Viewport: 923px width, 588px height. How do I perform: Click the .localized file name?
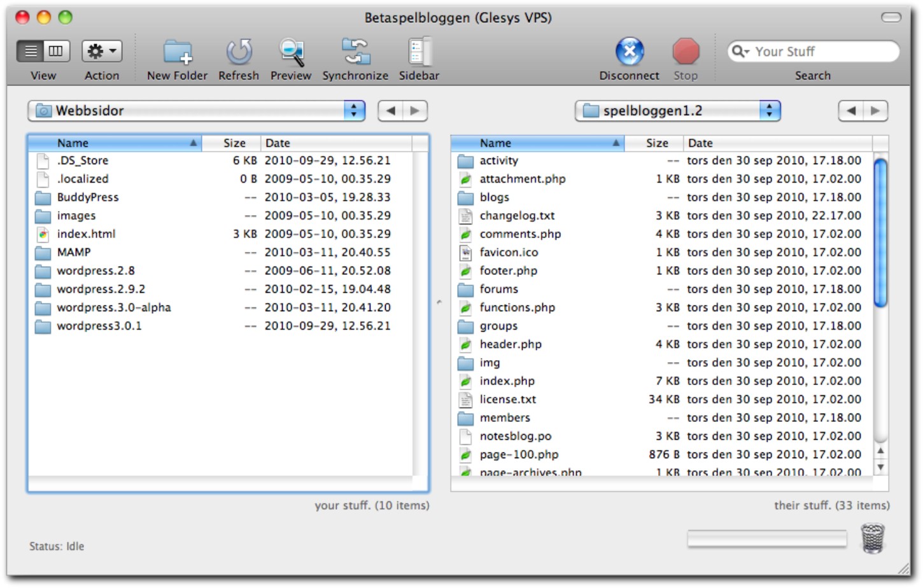(83, 179)
